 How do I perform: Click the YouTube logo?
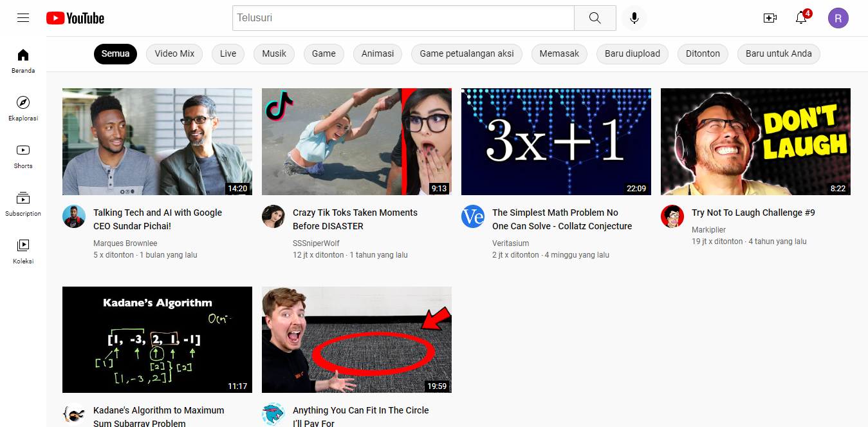75,18
